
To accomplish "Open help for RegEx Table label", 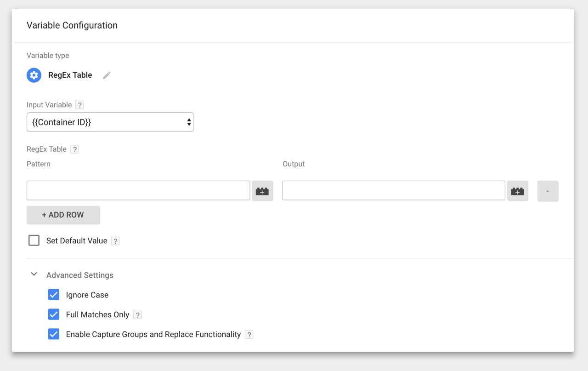I will pyautogui.click(x=74, y=149).
